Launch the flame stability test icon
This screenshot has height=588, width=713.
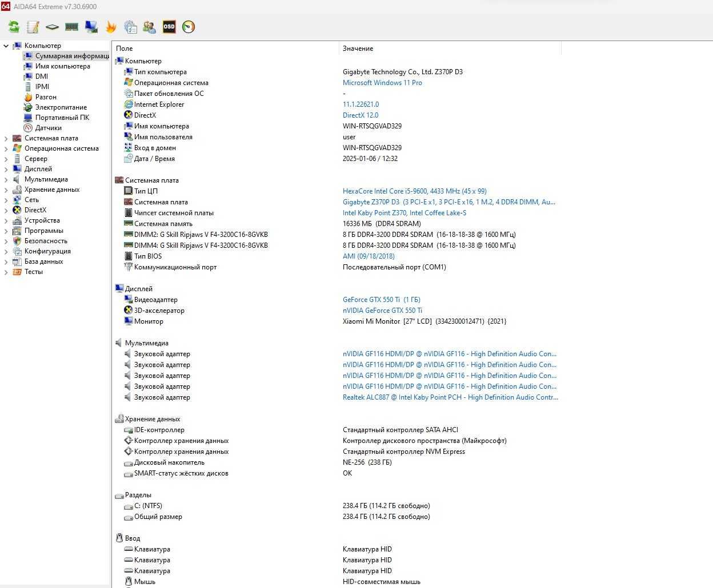111,27
